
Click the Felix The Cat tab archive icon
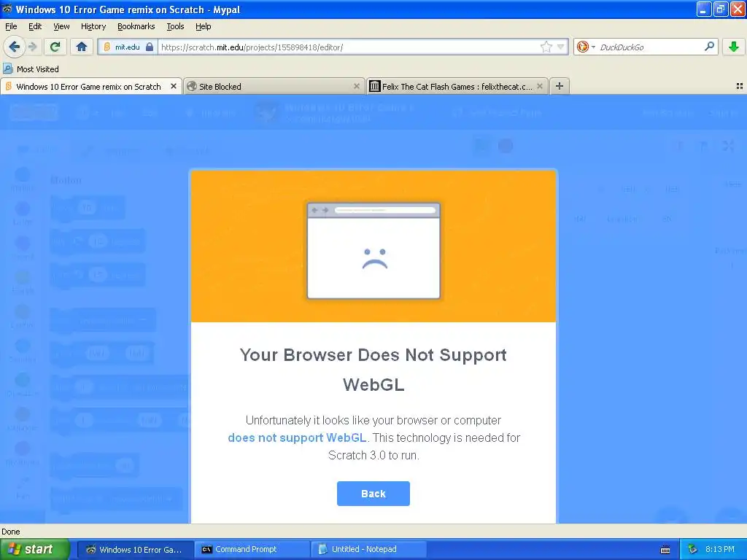pos(375,86)
